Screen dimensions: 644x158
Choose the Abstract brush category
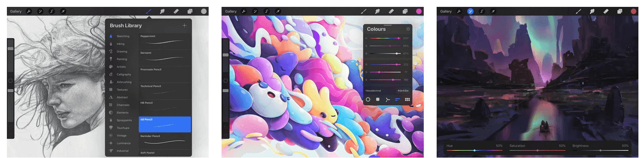click(122, 97)
